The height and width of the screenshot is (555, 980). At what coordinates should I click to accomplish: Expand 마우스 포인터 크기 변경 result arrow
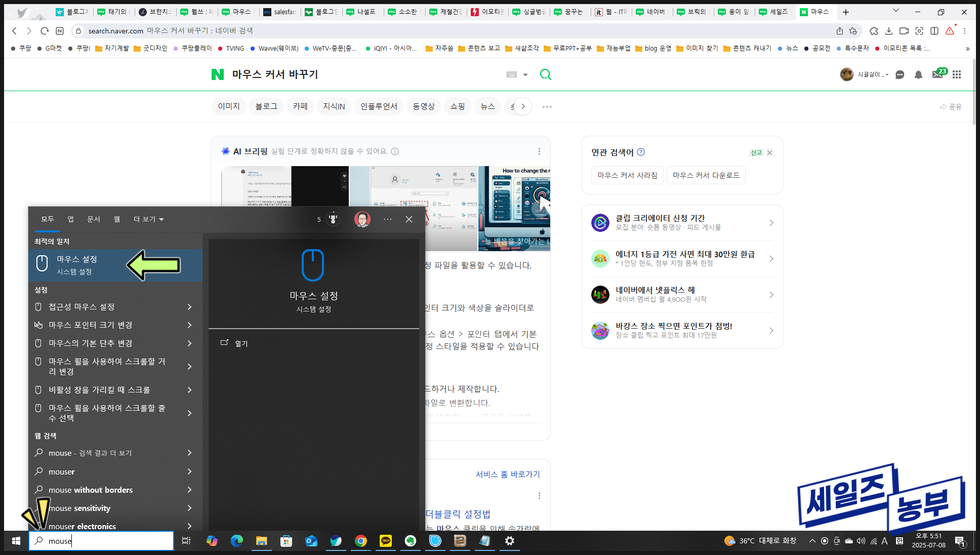tap(189, 325)
